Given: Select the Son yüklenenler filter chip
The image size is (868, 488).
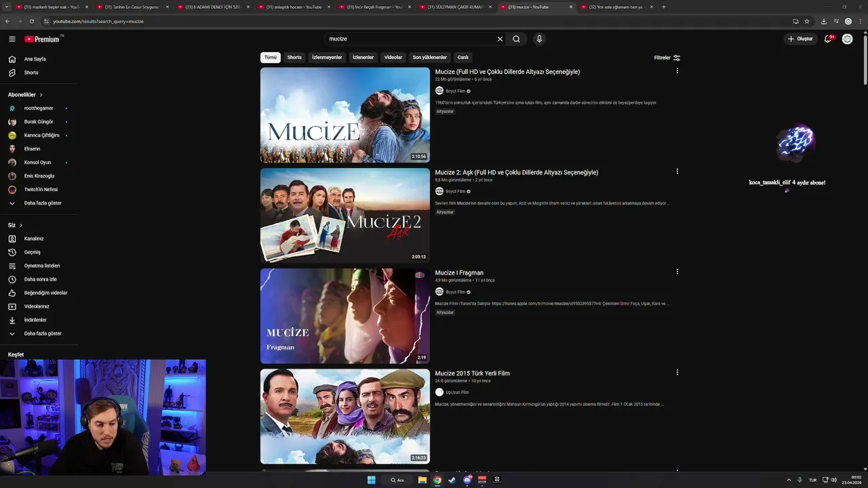Looking at the screenshot, I should [x=430, y=58].
